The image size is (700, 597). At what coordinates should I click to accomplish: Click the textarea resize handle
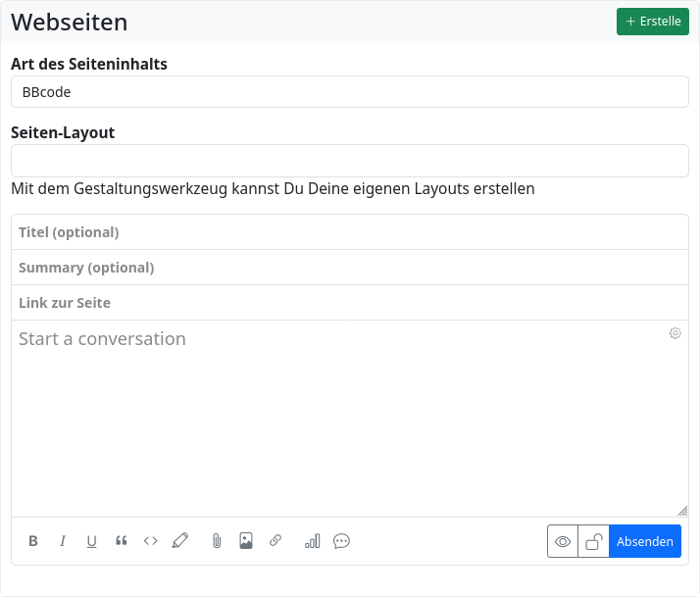point(682,511)
